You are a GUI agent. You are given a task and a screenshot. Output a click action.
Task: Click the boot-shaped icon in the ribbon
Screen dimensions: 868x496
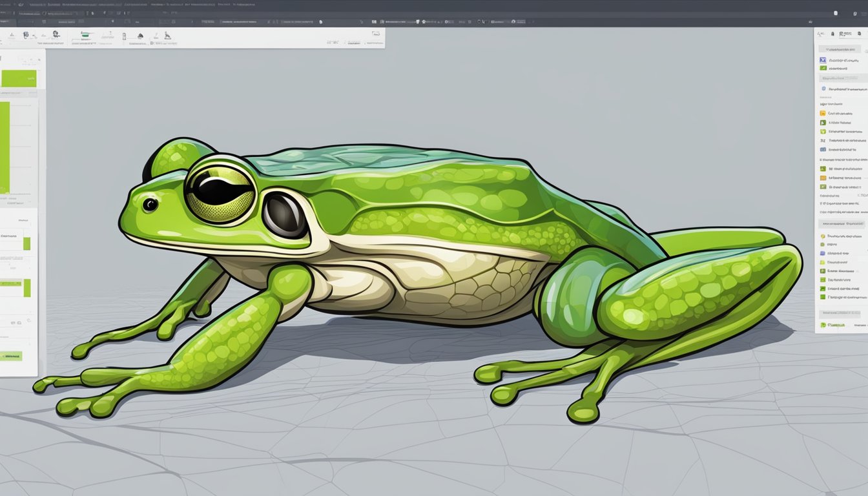[x=168, y=36]
